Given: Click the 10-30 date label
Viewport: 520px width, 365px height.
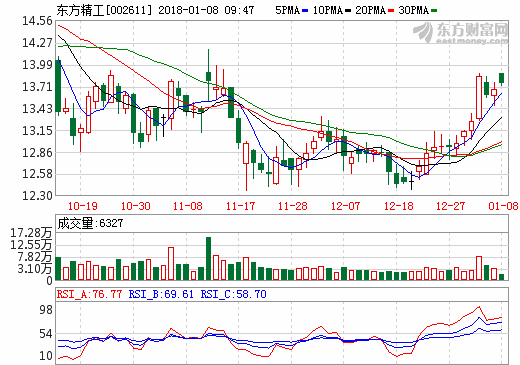Looking at the screenshot, I should click(136, 206).
